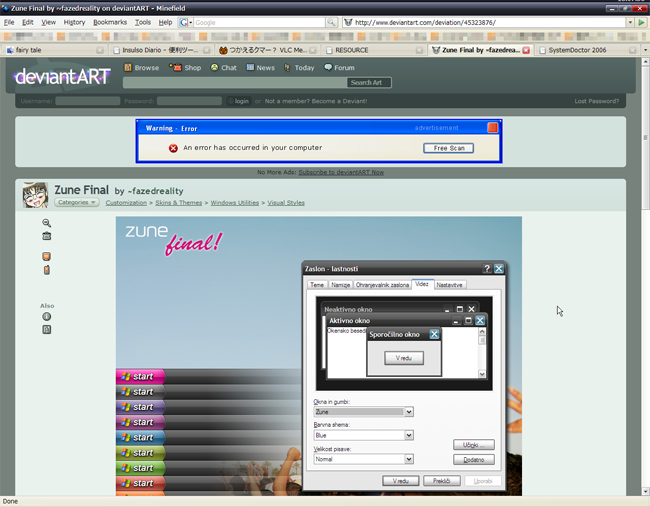The height and width of the screenshot is (507, 650).
Task: Click the square document icon under Also
Action: (x=46, y=330)
